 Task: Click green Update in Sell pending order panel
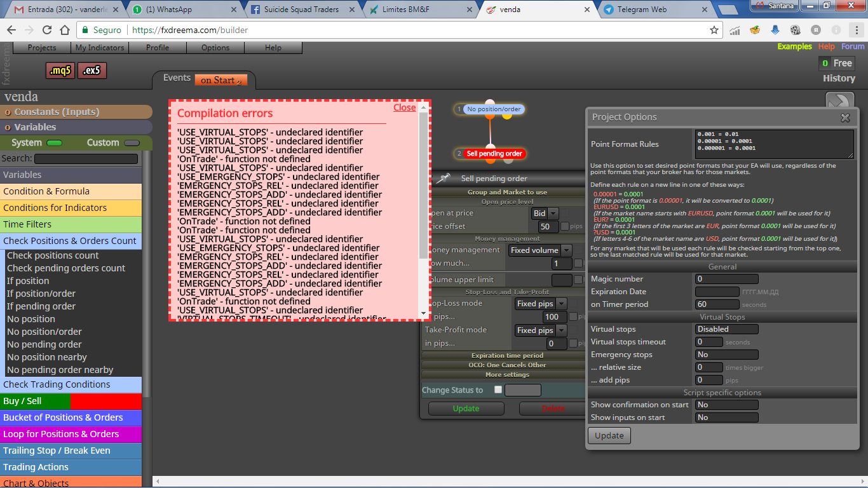tap(466, 409)
